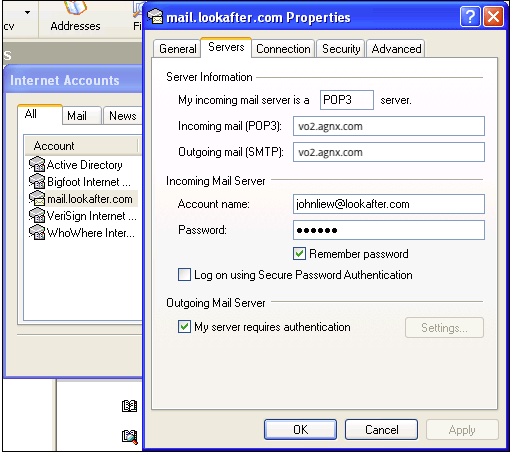Click the Active Directory account icon
Viewport: 514px width, 456px height.
(37, 165)
